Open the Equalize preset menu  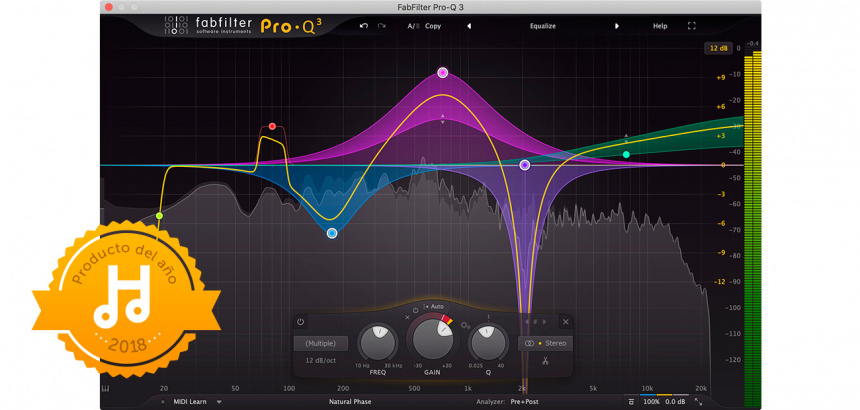pyautogui.click(x=542, y=26)
